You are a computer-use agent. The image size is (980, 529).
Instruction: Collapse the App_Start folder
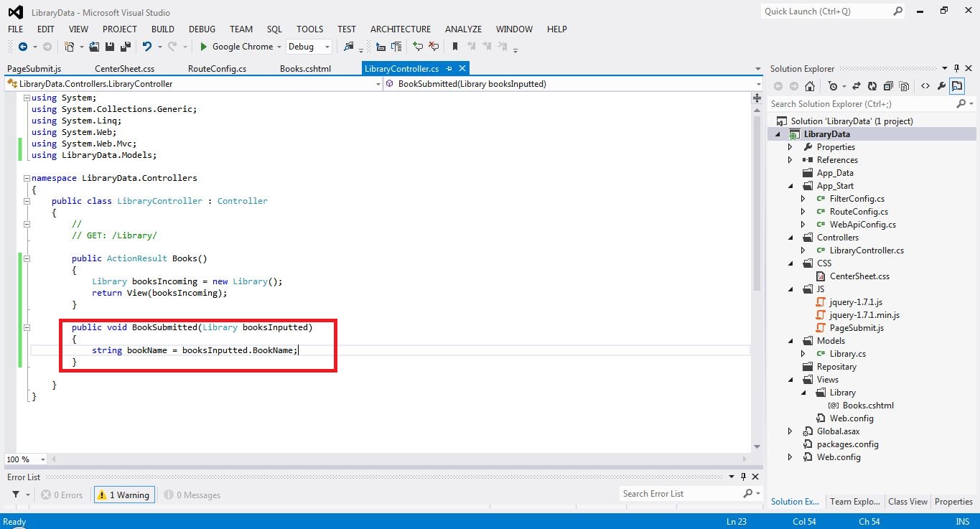(790, 186)
